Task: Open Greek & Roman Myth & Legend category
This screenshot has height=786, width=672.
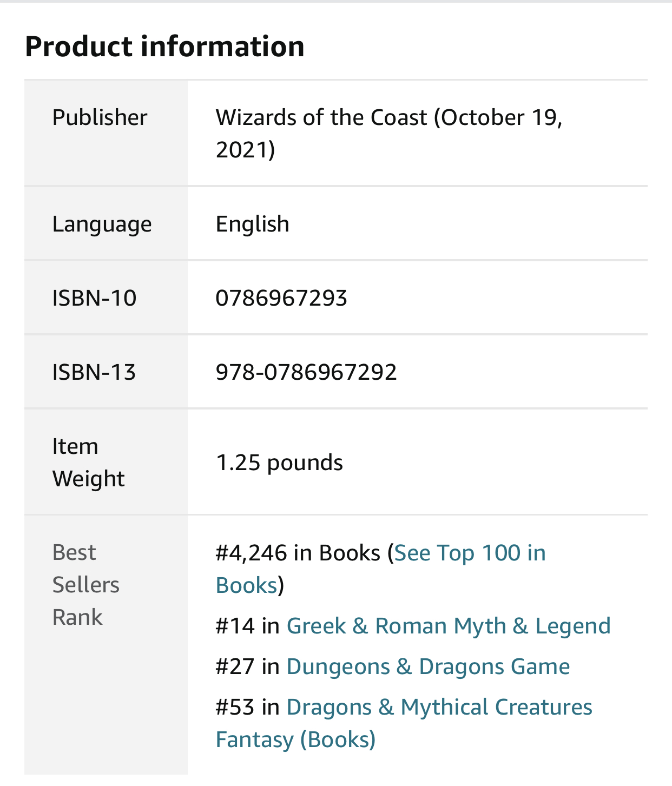Action: coord(449,626)
